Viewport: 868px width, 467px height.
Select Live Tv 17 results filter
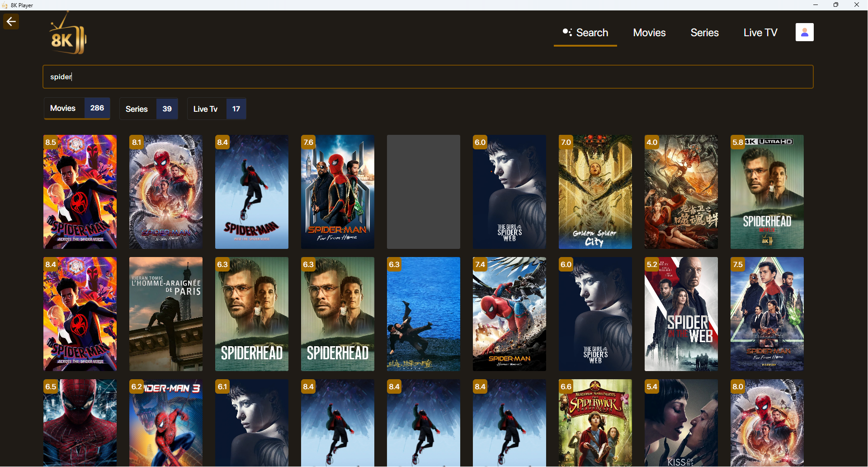(217, 109)
